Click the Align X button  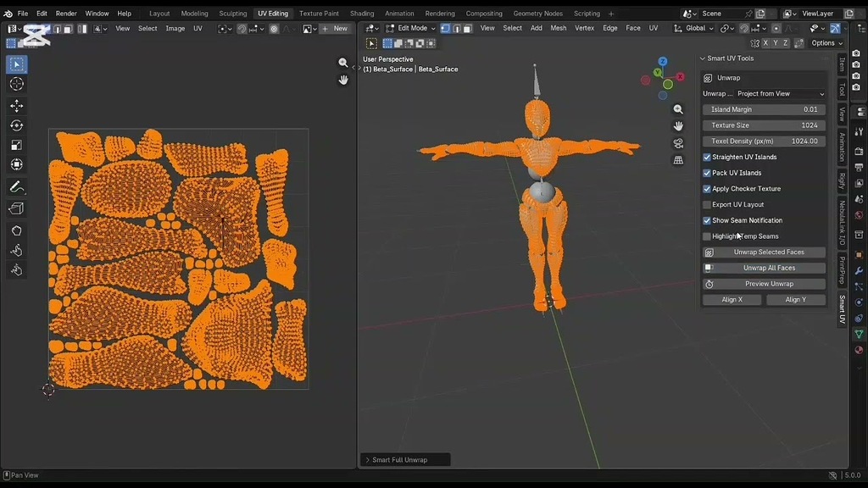click(x=732, y=300)
